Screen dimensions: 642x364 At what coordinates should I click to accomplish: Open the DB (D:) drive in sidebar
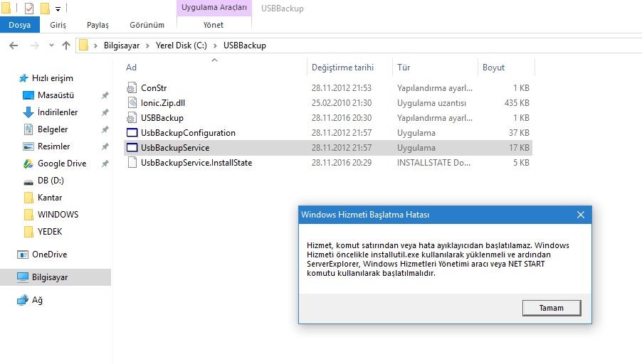(51, 181)
